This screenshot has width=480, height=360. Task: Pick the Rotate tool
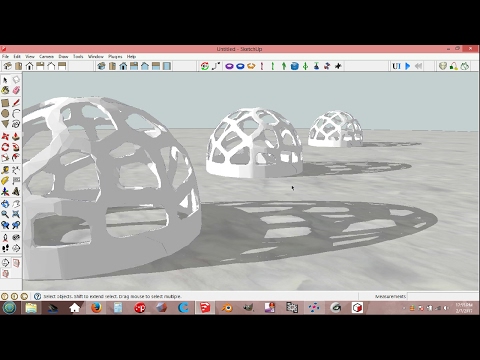[5, 147]
